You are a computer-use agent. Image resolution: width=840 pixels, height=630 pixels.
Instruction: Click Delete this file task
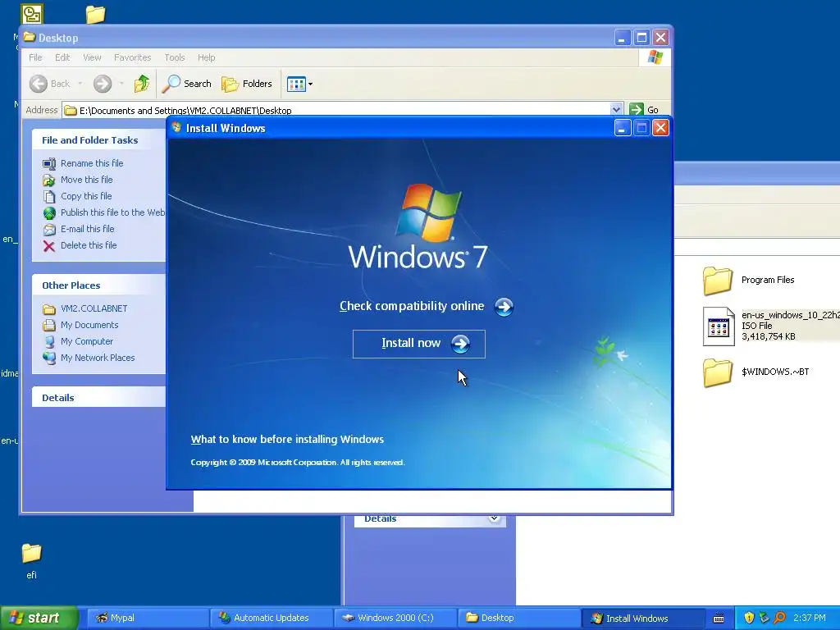[x=89, y=245]
